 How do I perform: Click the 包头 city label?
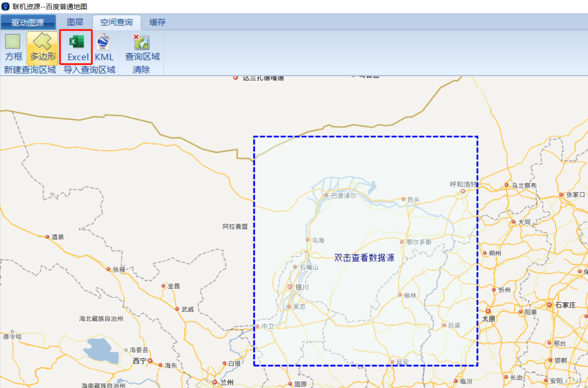414,199
